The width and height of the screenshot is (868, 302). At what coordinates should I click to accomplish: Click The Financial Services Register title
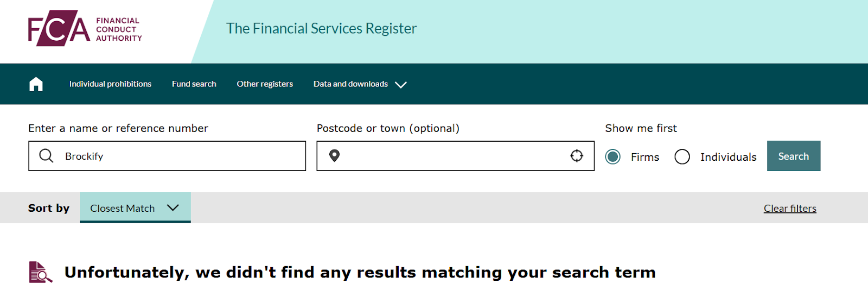(321, 29)
